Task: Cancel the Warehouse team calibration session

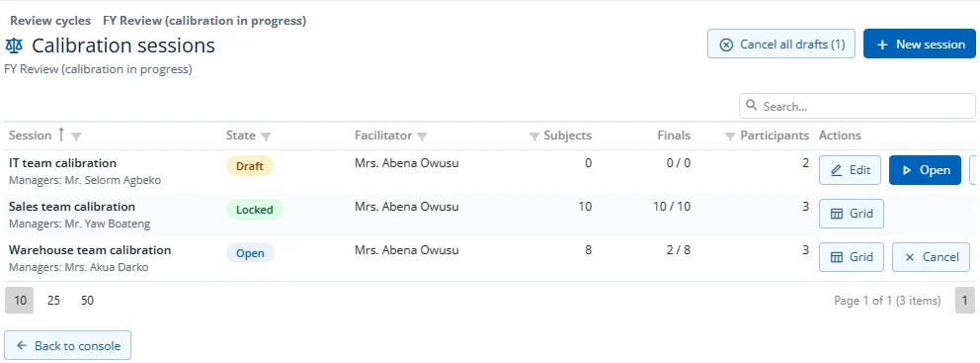Action: pos(931,257)
